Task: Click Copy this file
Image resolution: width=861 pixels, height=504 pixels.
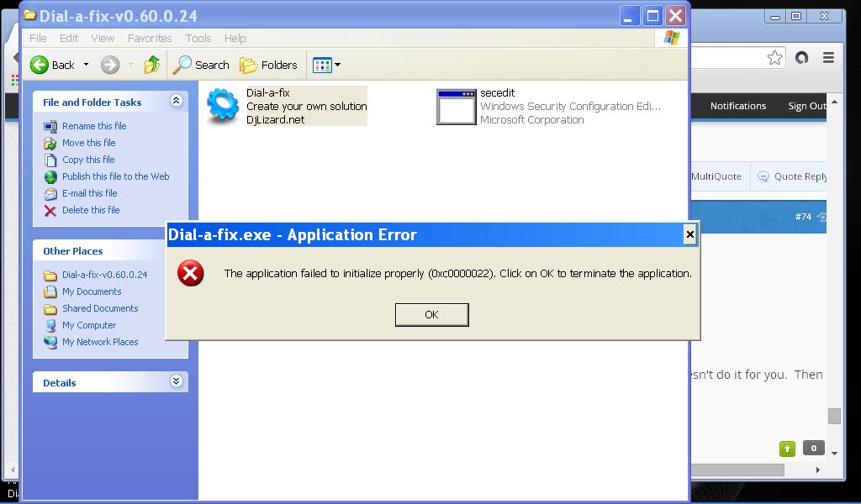Action: (x=88, y=160)
